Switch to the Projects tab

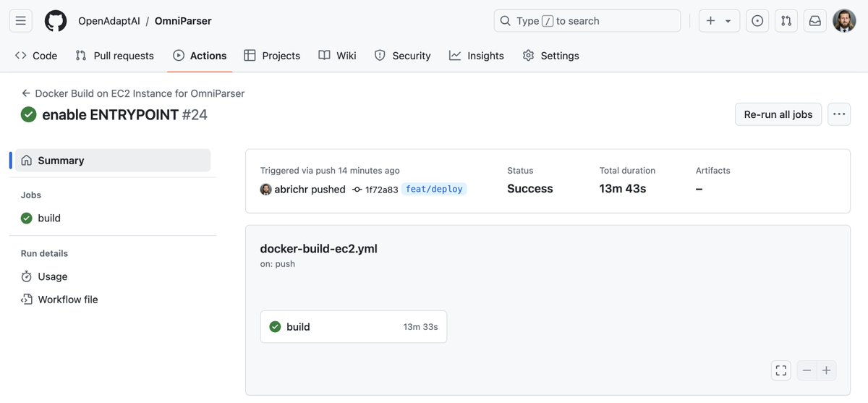coord(272,56)
